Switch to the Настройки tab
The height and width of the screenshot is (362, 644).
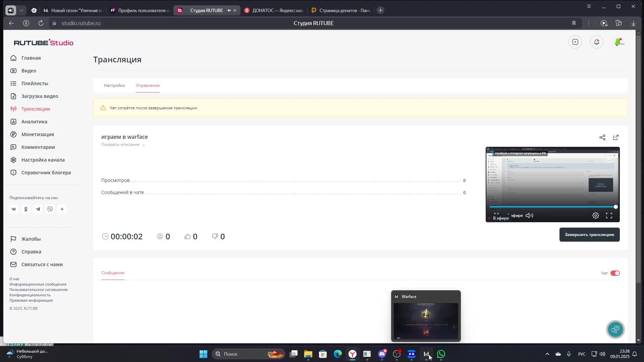pyautogui.click(x=114, y=85)
